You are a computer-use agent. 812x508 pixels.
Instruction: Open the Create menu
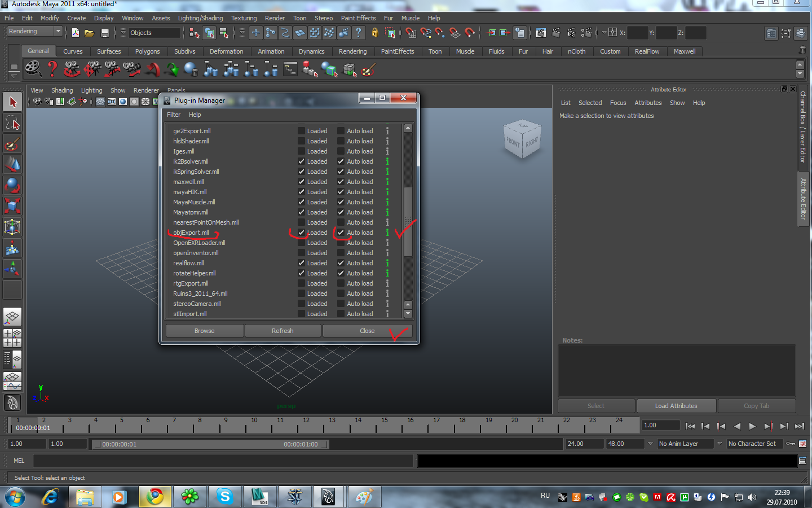coord(77,18)
